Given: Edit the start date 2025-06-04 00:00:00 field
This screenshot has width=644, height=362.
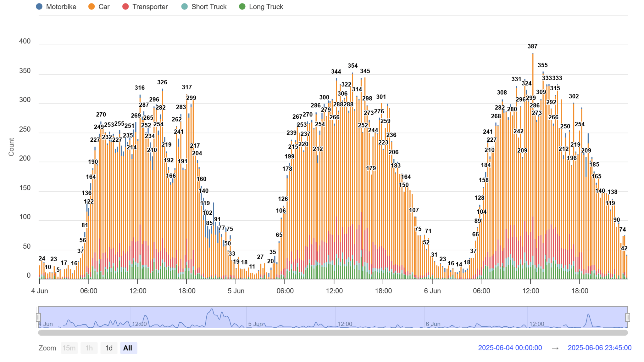Looking at the screenshot, I should coord(510,348).
